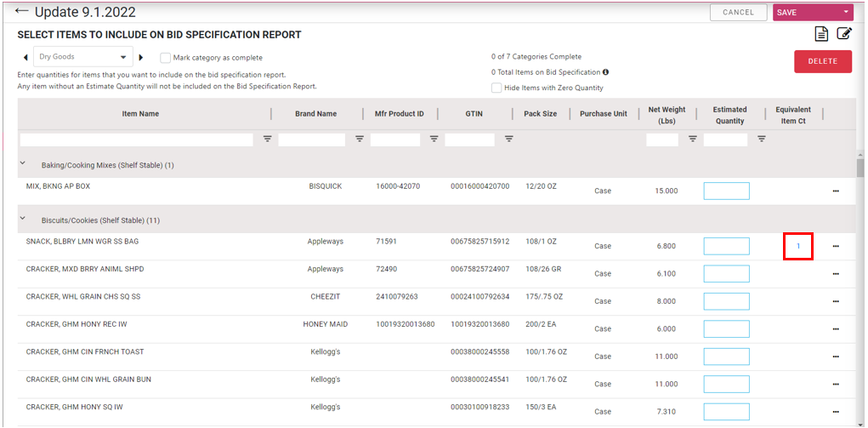The height and width of the screenshot is (428, 868).
Task: Select item name CRACKER, WHL GRAIN CHS SQ SS
Action: click(x=83, y=297)
